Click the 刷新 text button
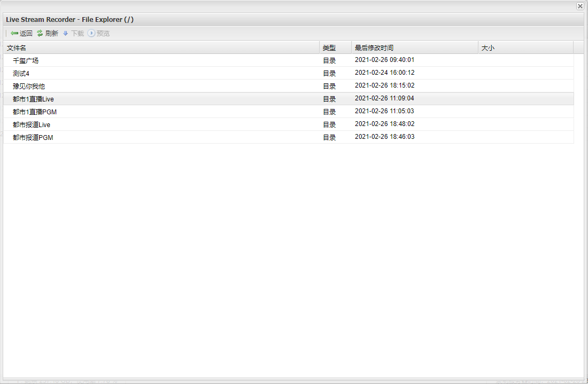 (52, 33)
